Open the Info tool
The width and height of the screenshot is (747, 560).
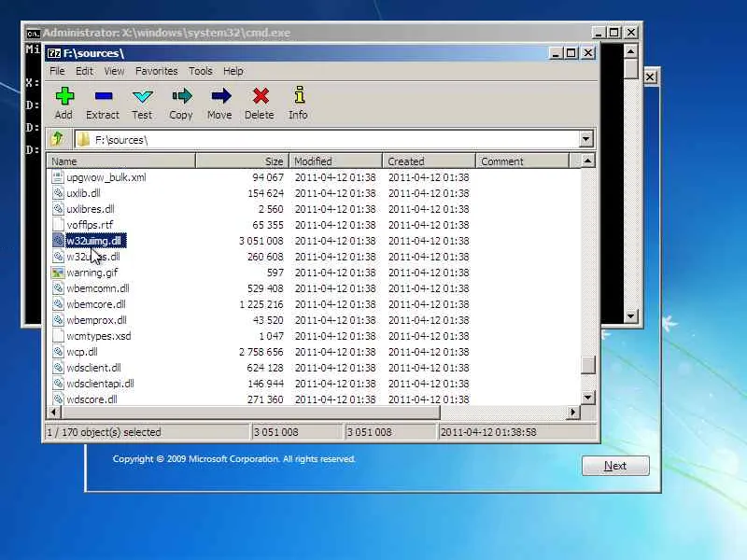pyautogui.click(x=299, y=95)
